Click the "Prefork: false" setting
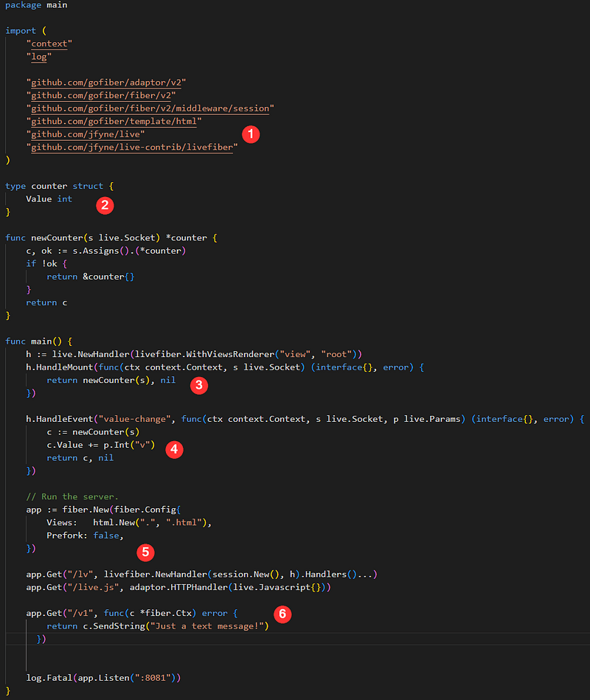The width and height of the screenshot is (590, 700). point(85,536)
